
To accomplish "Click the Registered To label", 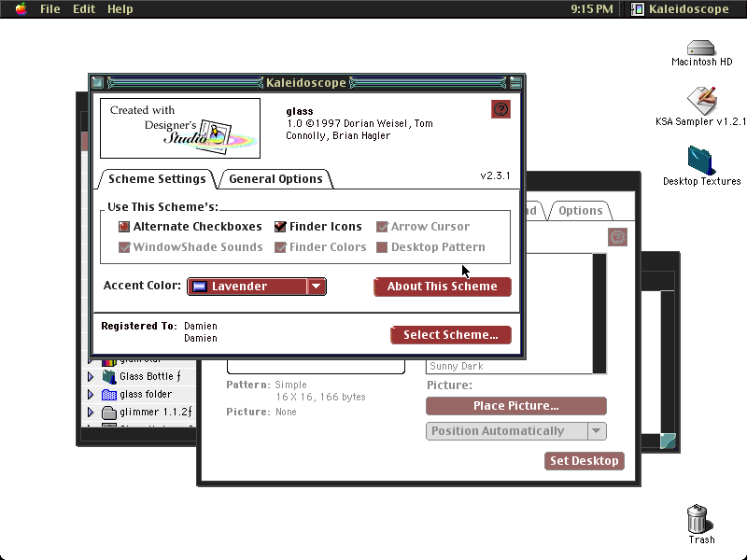I will (138, 326).
